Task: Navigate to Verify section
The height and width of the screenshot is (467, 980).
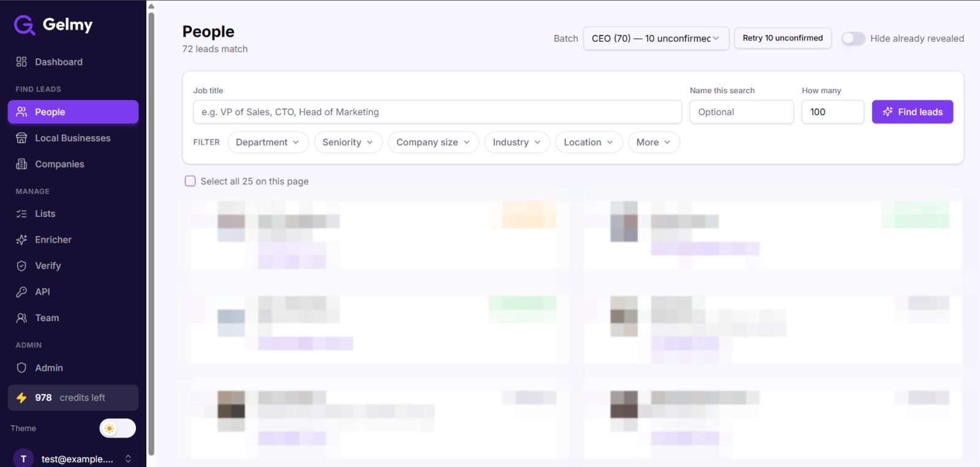Action: point(73,266)
